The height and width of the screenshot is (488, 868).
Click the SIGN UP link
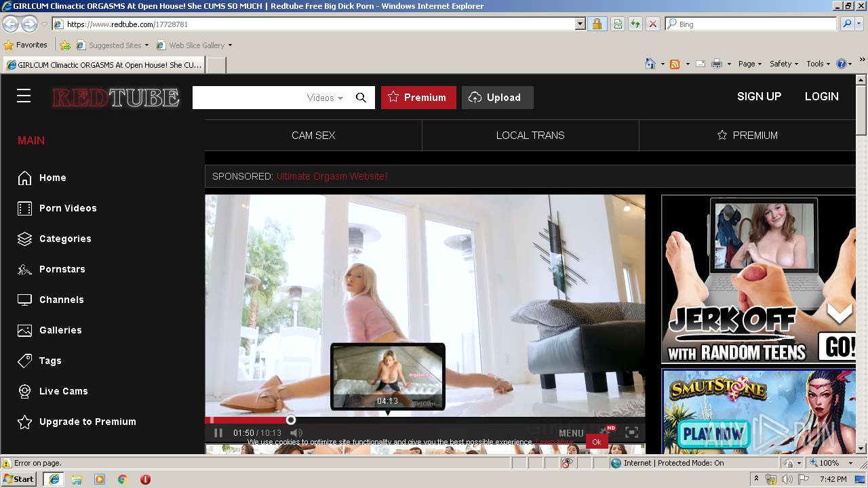tap(759, 96)
